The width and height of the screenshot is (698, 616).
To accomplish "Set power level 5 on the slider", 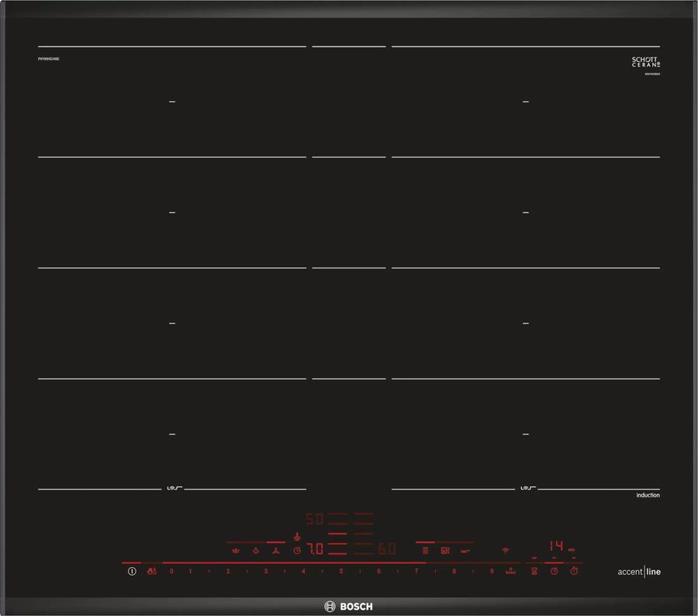I will pyautogui.click(x=340, y=572).
